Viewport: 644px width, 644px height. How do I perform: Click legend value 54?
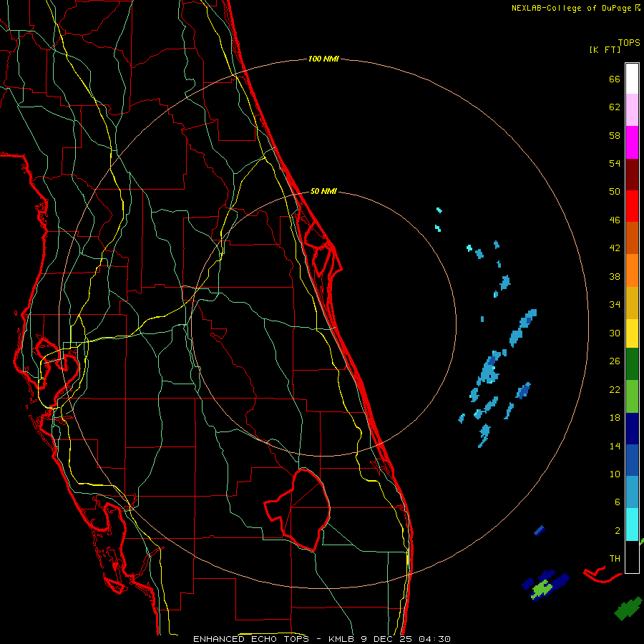(615, 163)
